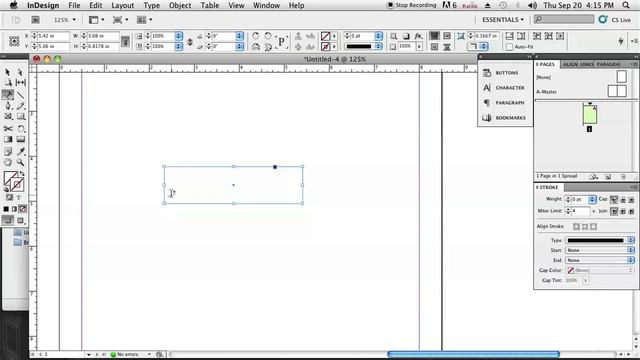Open the stroke weight dropdown in control panel

(x=378, y=36)
